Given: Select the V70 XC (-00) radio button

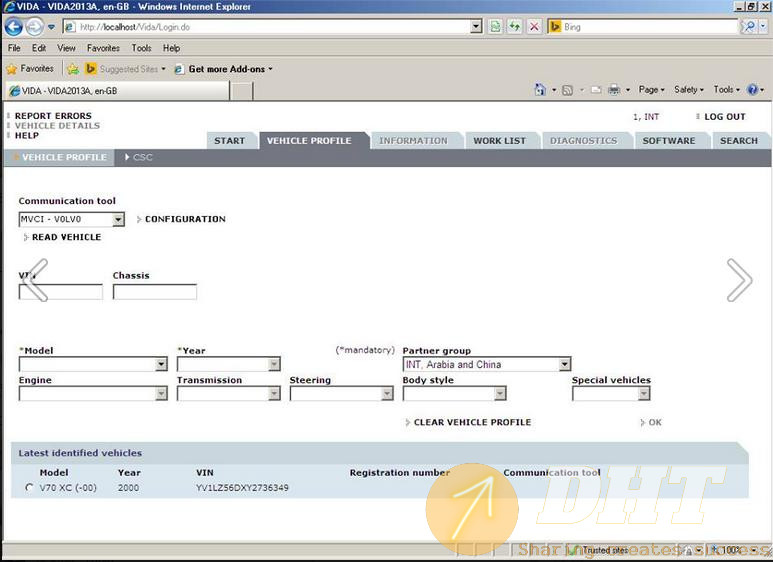Looking at the screenshot, I should tap(29, 488).
